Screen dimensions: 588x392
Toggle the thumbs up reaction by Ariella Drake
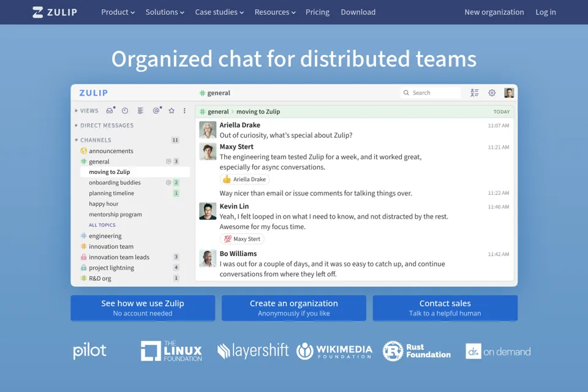coord(244,179)
